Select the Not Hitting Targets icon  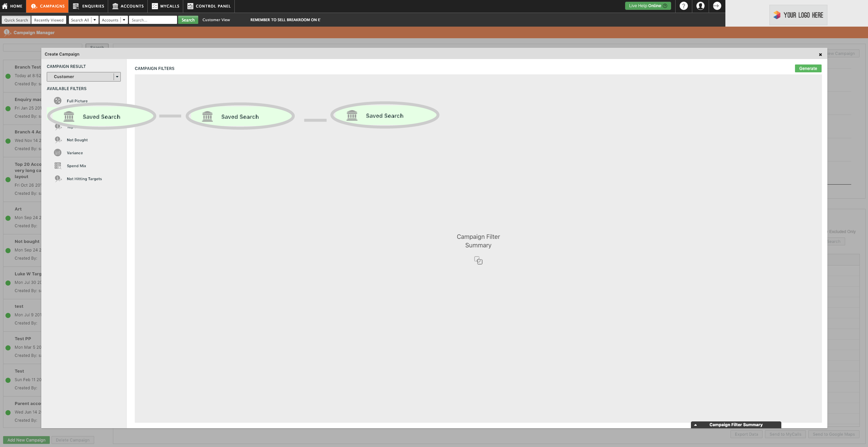[x=57, y=178]
